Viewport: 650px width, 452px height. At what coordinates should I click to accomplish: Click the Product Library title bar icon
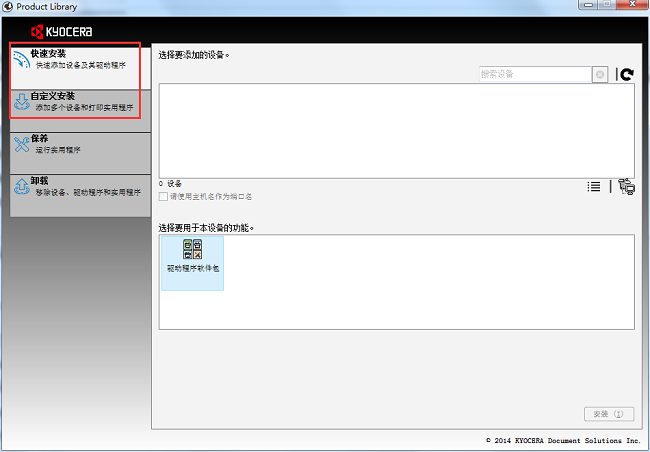click(7, 7)
